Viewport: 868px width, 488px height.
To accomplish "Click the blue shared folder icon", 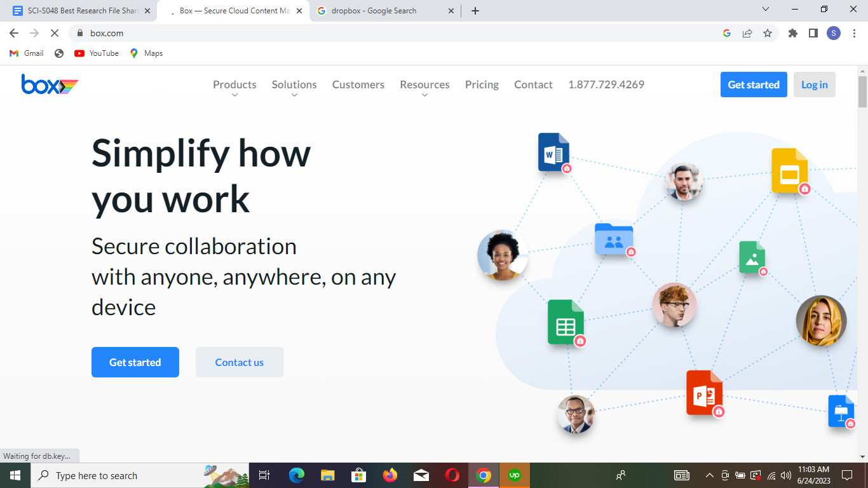I will 613,240.
